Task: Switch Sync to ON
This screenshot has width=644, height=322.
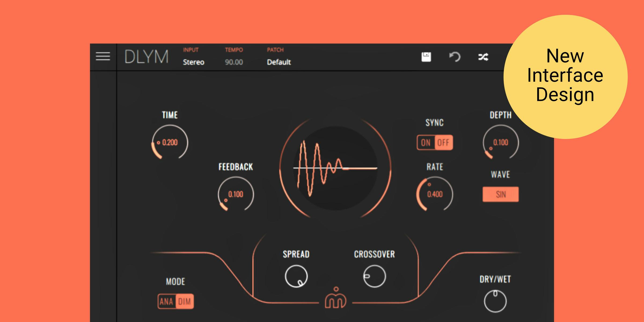Action: pos(426,142)
